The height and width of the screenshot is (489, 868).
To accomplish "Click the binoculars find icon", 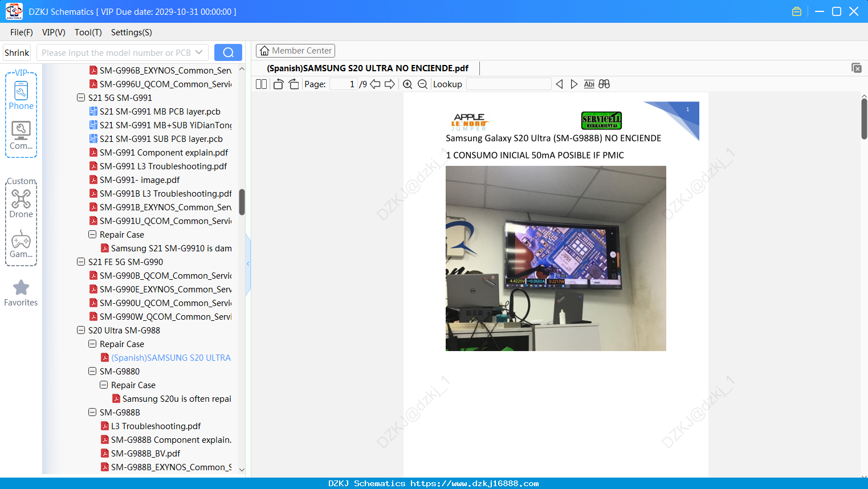I will click(604, 84).
